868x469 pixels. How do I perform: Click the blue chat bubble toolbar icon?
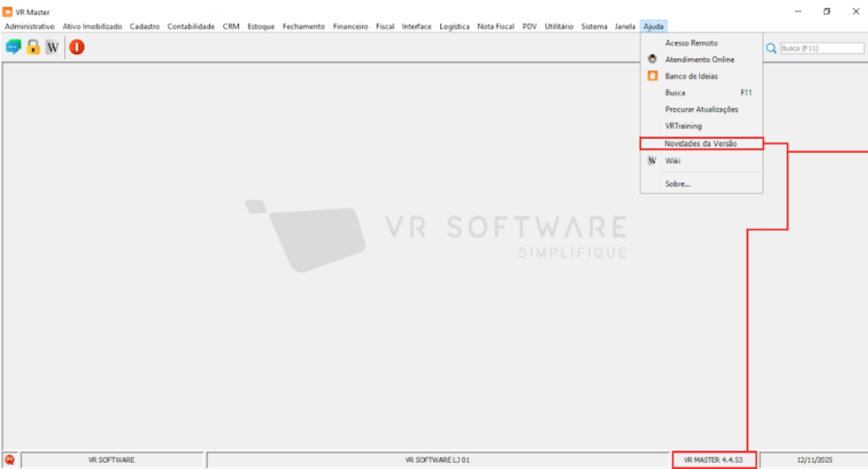pyautogui.click(x=13, y=47)
